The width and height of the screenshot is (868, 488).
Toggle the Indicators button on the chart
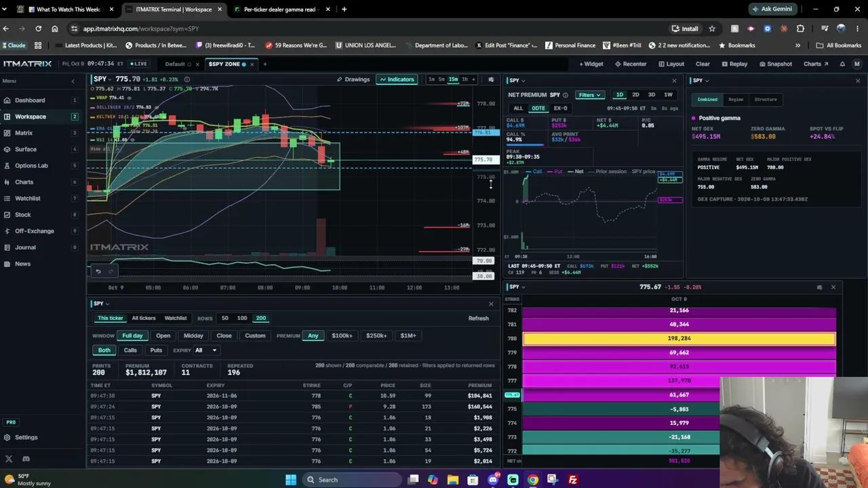coord(397,79)
